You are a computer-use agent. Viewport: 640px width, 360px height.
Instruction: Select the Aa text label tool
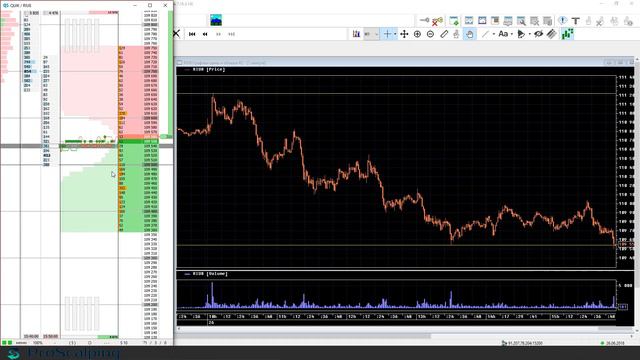tap(503, 34)
